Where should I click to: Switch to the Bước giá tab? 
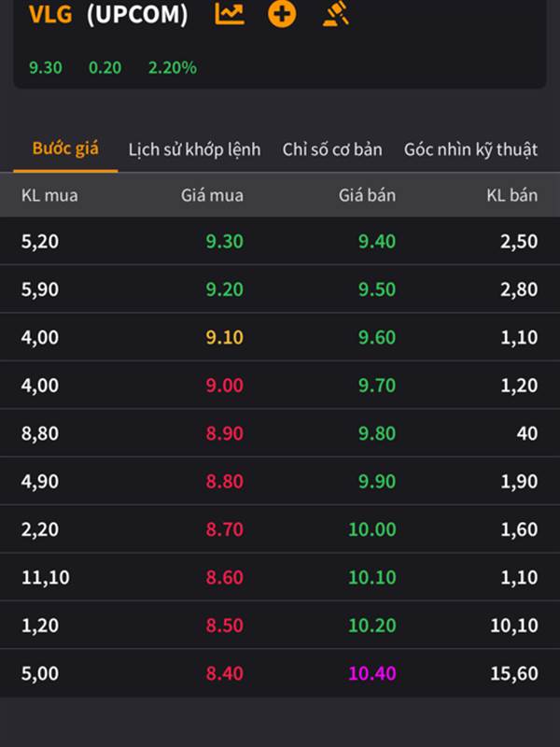pyautogui.click(x=65, y=148)
